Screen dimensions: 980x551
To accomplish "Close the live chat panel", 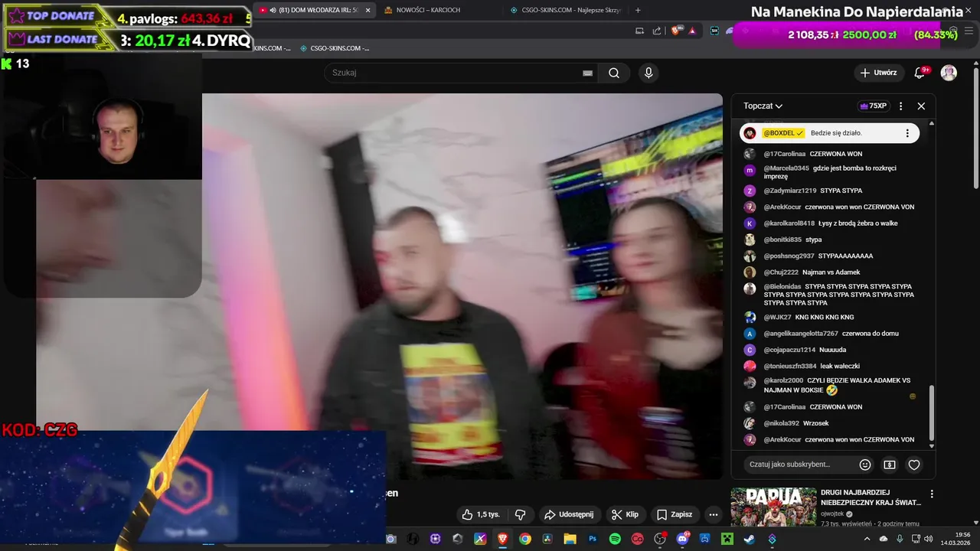I will [x=921, y=106].
